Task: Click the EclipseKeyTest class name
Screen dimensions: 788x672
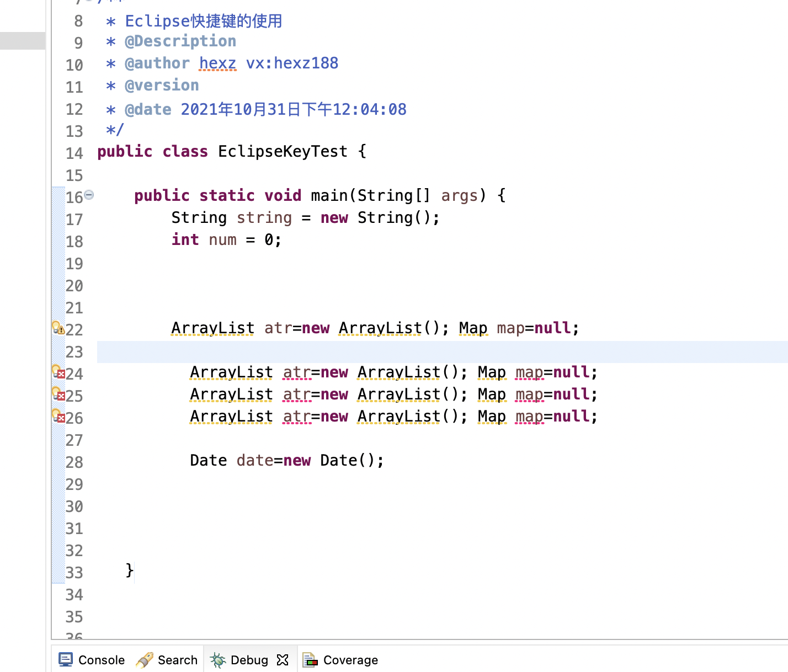Action: [283, 152]
